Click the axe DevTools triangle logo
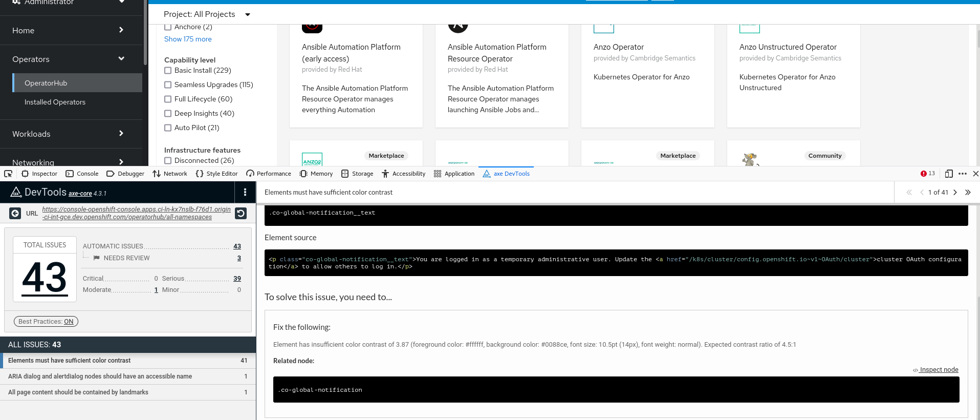 click(x=16, y=192)
